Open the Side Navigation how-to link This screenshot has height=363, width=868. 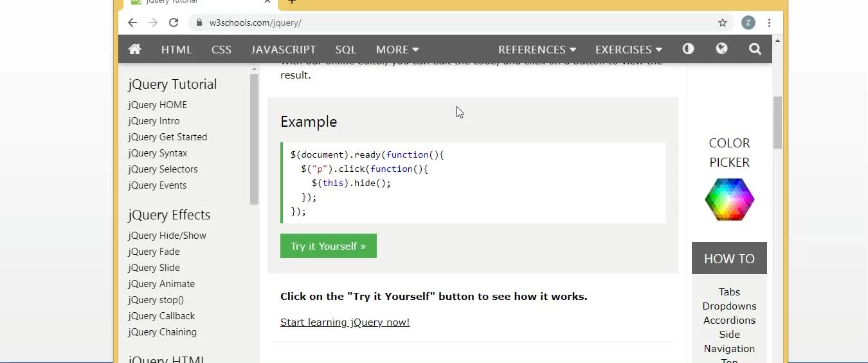[729, 341]
